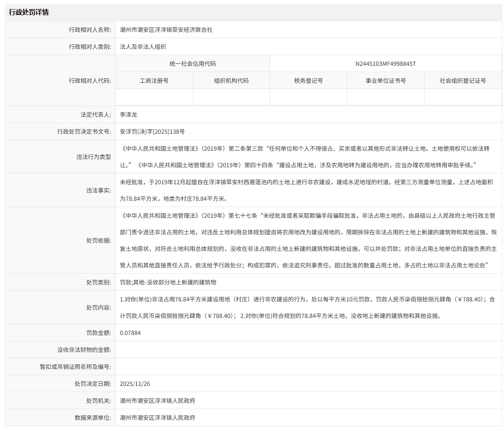Select the credit code N2445103MF4998845T

tap(385, 64)
